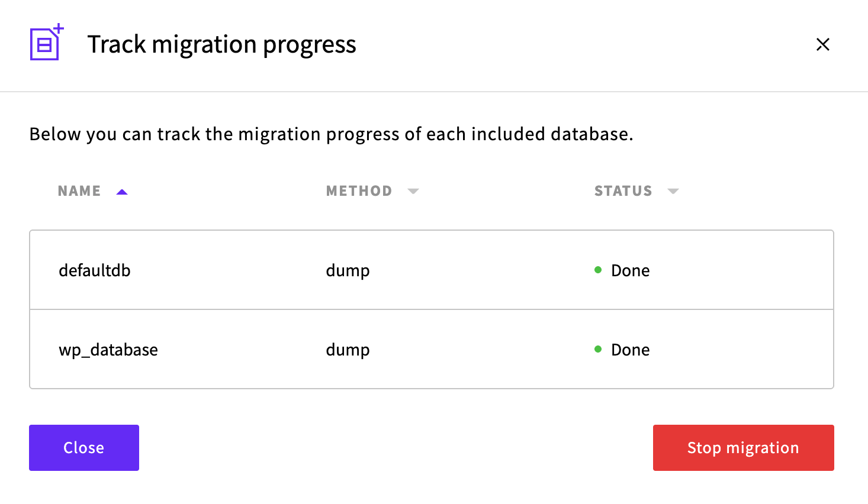The width and height of the screenshot is (868, 504).
Task: Select the wp_database database name
Action: (108, 350)
